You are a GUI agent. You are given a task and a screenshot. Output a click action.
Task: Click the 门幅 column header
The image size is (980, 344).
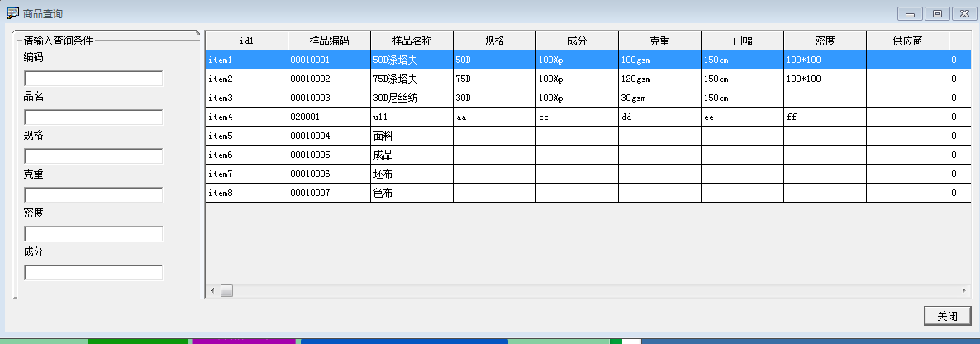pos(743,41)
